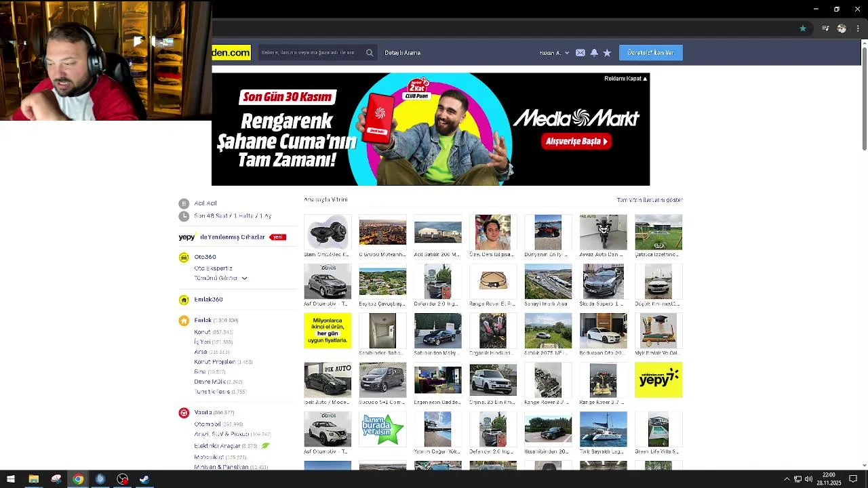Click the yellow yepy showcase tile
Image resolution: width=868 pixels, height=488 pixels.
tap(658, 380)
